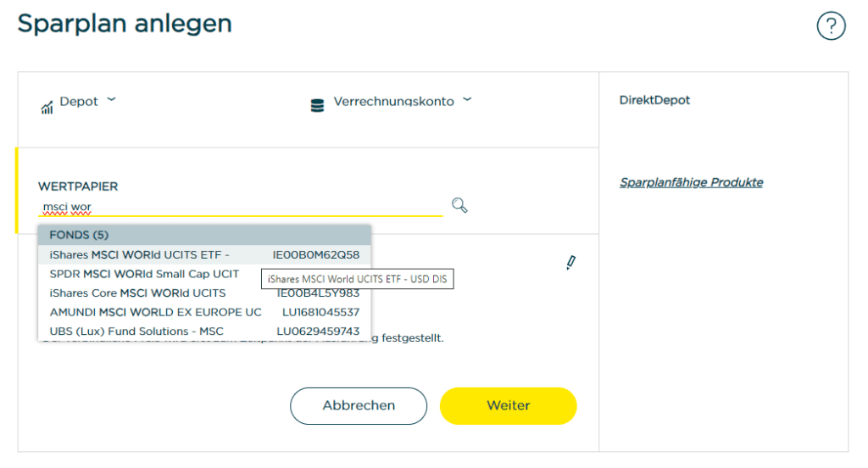Image resolution: width=868 pixels, height=468 pixels.
Task: Select SPDR MSCI World Small Cap suggestion
Action: pos(144,274)
